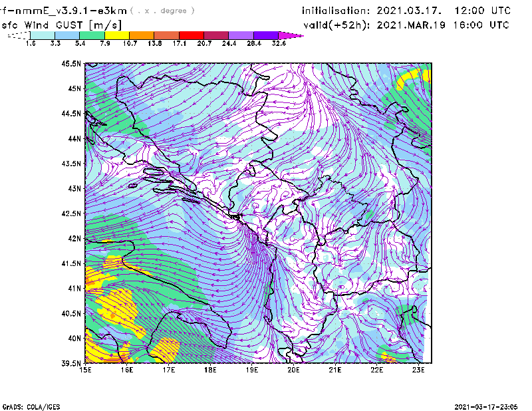Click the orange 10.7–13.8 legend swatch
This screenshot has height=411, width=532.
tap(142, 35)
